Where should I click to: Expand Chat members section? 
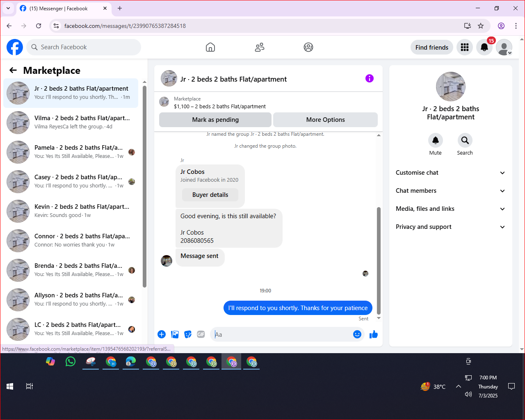(450, 191)
